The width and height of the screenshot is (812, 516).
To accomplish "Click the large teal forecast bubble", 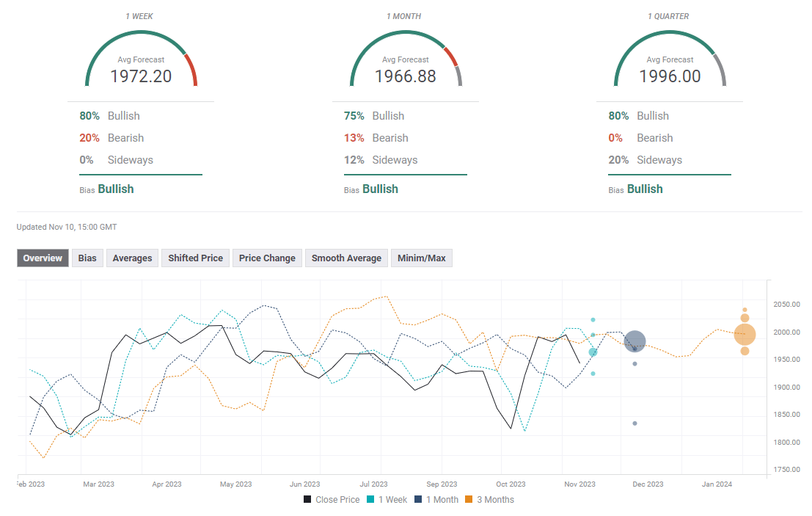I will point(593,352).
